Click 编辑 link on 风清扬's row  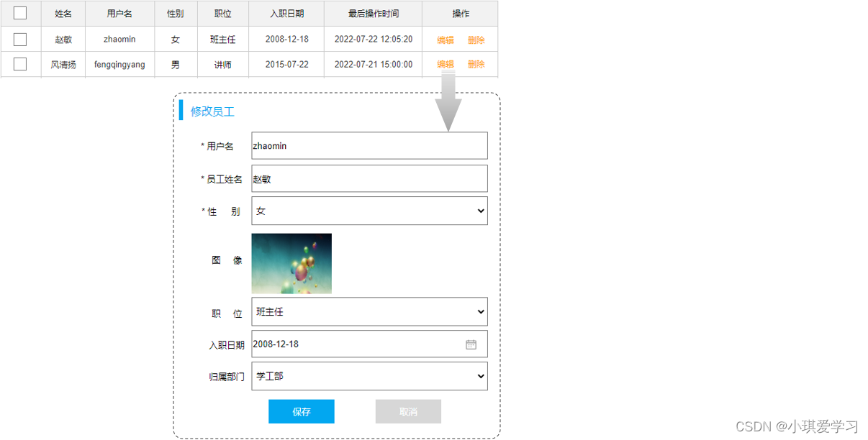pyautogui.click(x=445, y=64)
